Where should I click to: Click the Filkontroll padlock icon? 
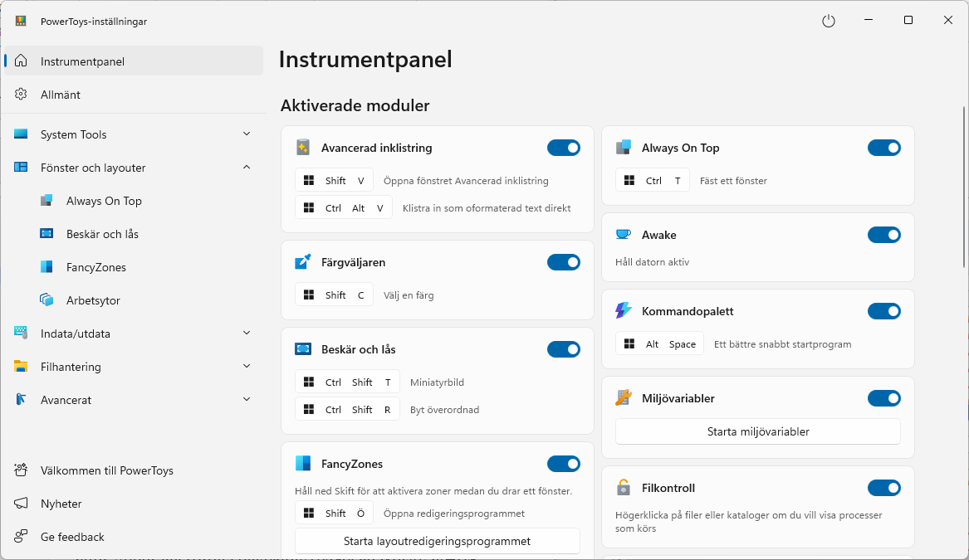[623, 488]
